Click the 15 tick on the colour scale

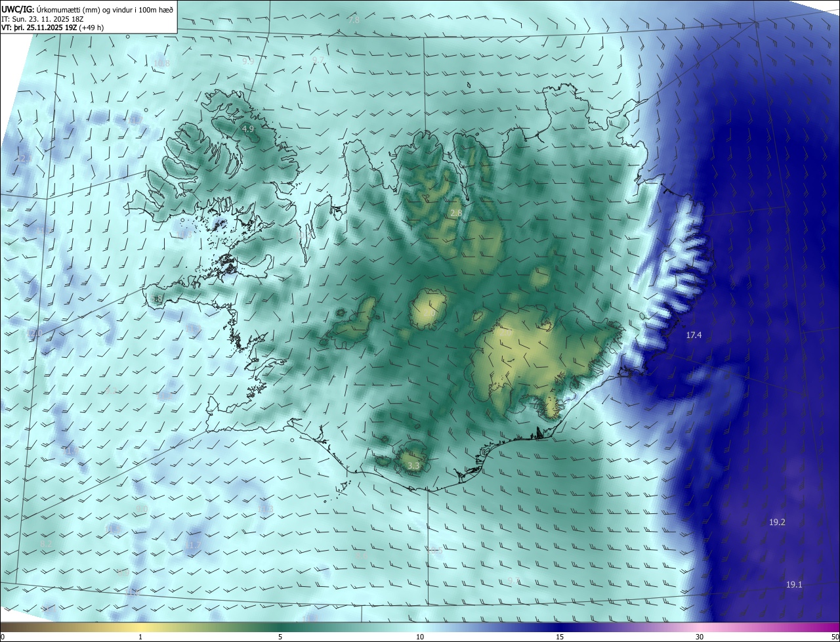[560, 637]
